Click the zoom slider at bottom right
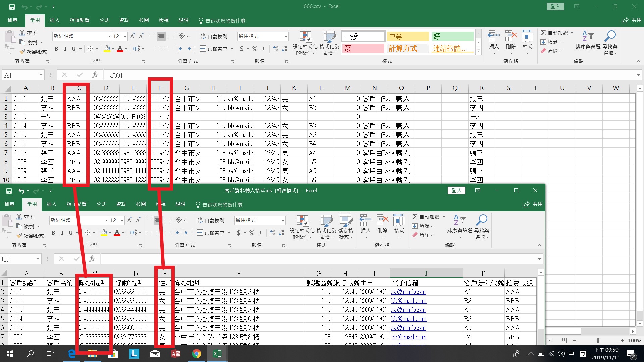The height and width of the screenshot is (362, 644). pyautogui.click(x=598, y=341)
